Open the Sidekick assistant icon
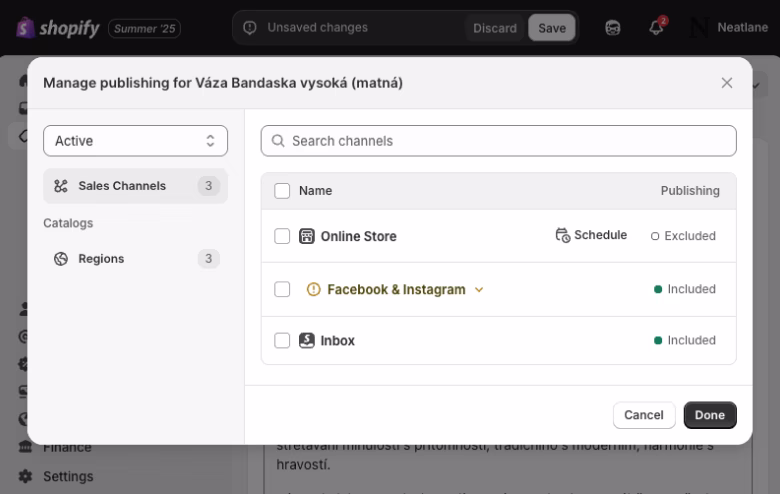Viewport: 780px width, 494px height. 613,28
